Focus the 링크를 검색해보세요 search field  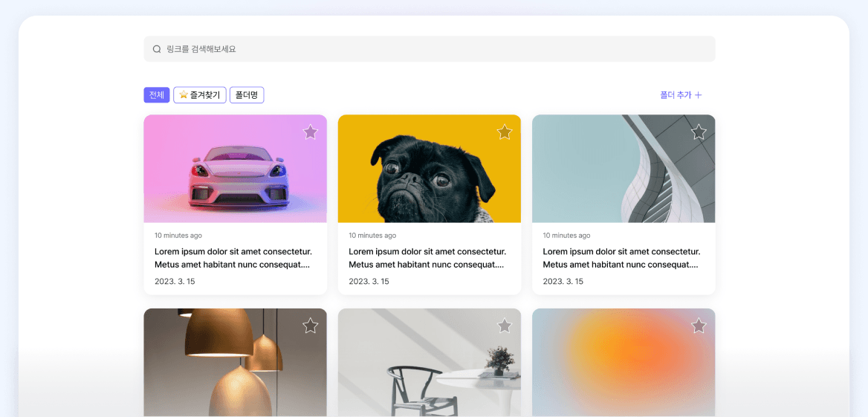[x=431, y=49]
